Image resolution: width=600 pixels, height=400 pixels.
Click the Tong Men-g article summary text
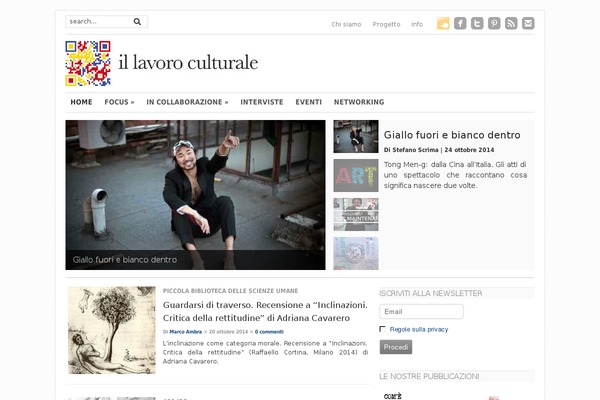(455, 175)
